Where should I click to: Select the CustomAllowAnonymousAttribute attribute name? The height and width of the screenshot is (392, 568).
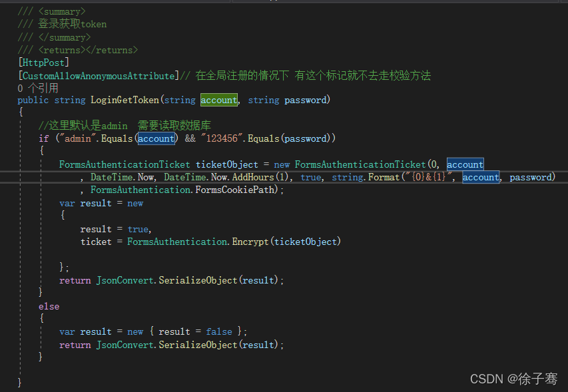tap(99, 76)
